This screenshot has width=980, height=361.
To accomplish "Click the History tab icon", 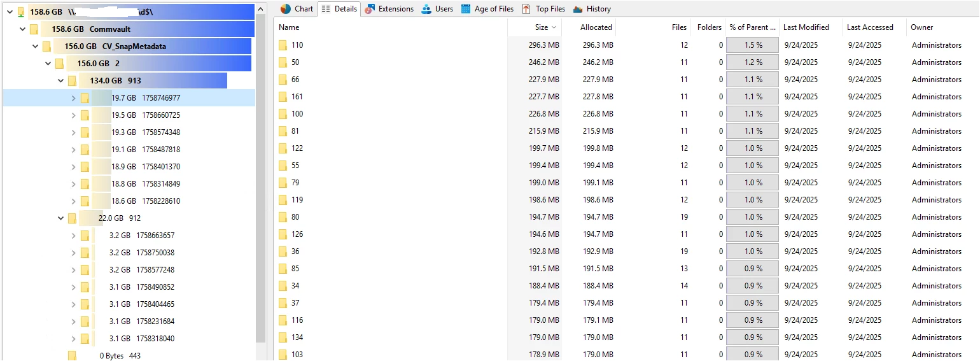I will [578, 9].
